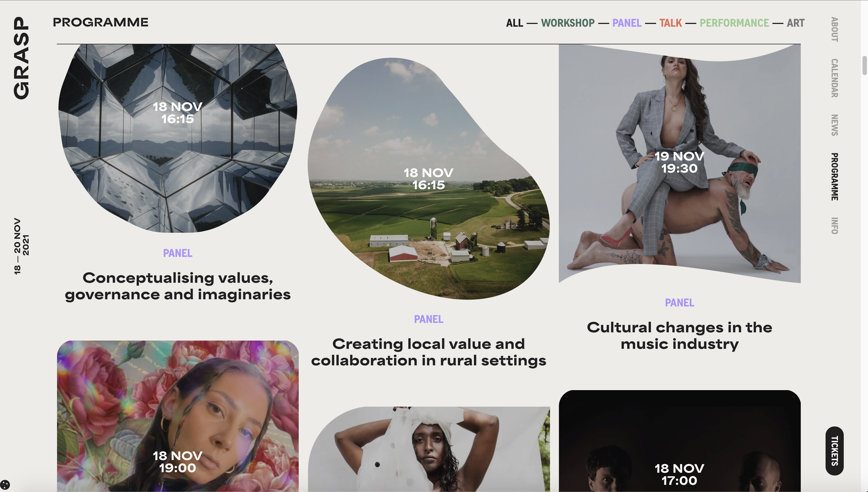Viewport: 868px width, 492px height.
Task: Open Cultural changes in the music industry
Action: click(x=679, y=336)
